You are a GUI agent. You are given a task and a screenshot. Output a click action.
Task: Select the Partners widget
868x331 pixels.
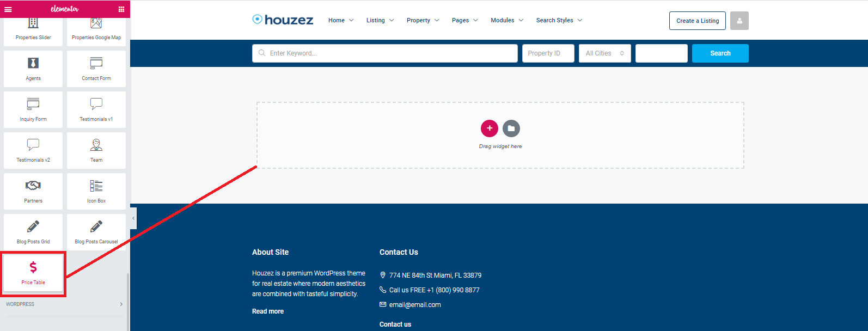tap(33, 191)
